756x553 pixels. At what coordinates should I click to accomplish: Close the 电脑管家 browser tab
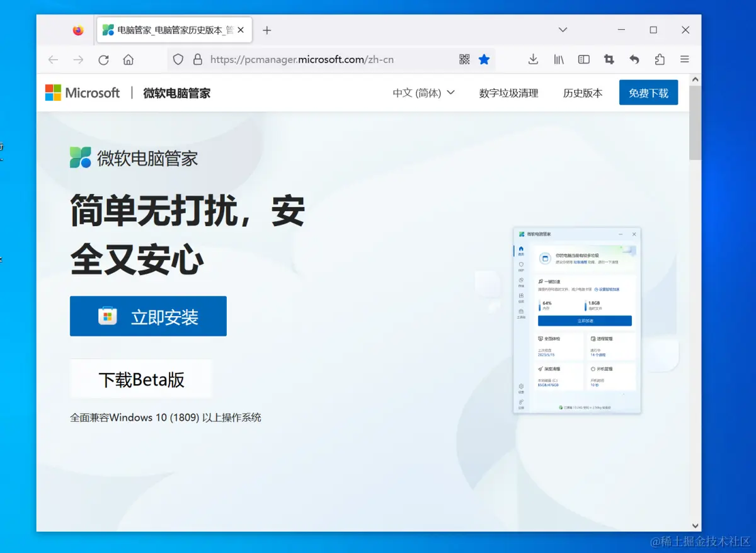click(x=241, y=30)
